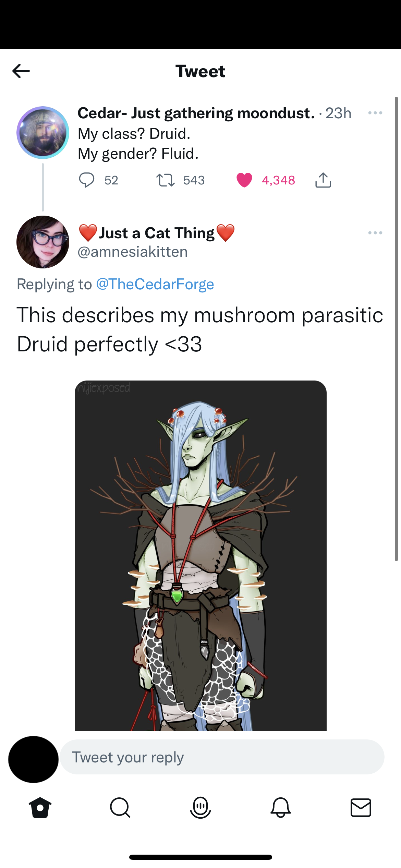Viewport: 401px width, 868px height.
Task: Share Cedar's tweet using the share icon
Action: tap(323, 180)
